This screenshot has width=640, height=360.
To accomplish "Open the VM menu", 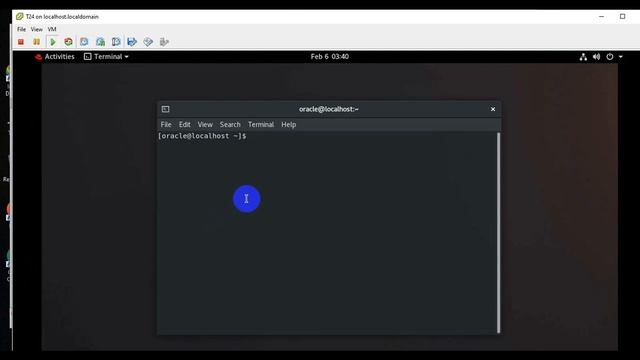I will click(52, 29).
